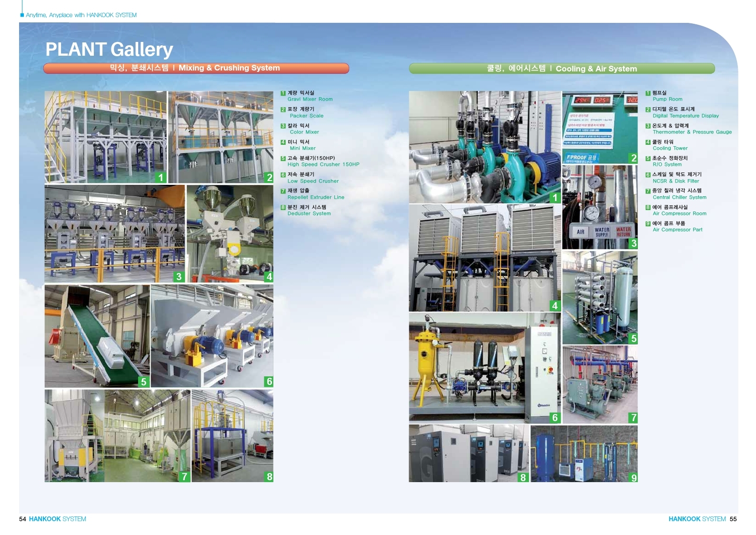
Task: Open the Packer Scale photo numbered 2
Action: pyautogui.click(x=221, y=137)
